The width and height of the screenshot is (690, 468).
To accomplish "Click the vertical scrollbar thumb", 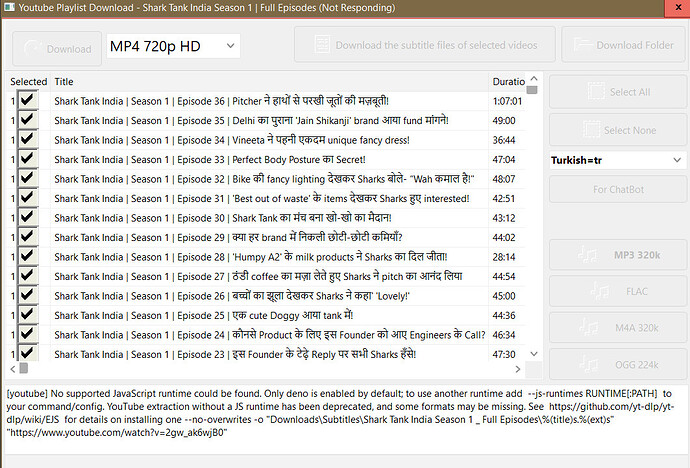I will (x=532, y=90).
